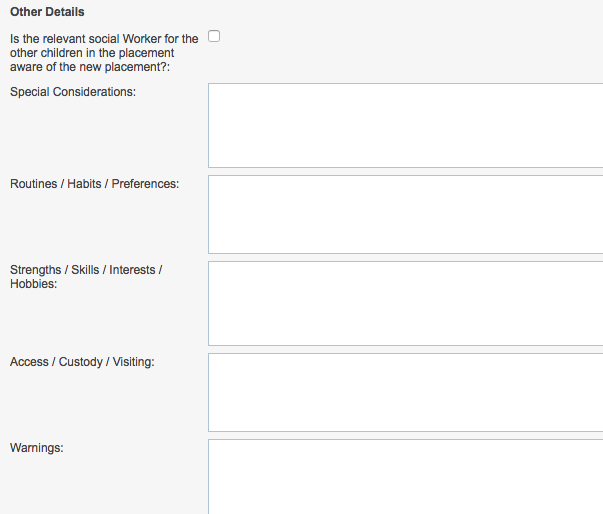Click the field for routines and habits

coord(406,215)
